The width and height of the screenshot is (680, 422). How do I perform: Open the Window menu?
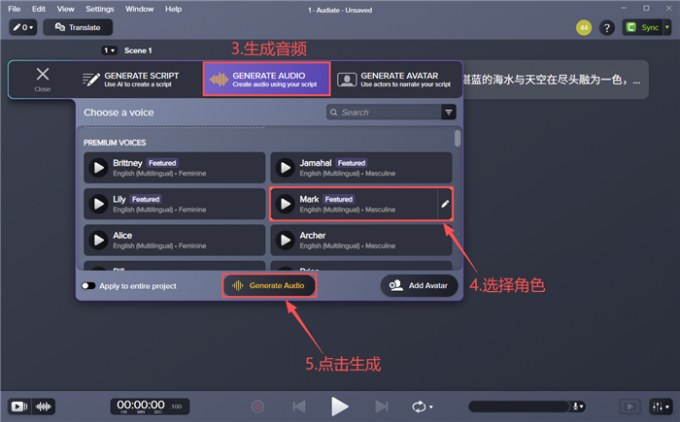click(x=139, y=9)
